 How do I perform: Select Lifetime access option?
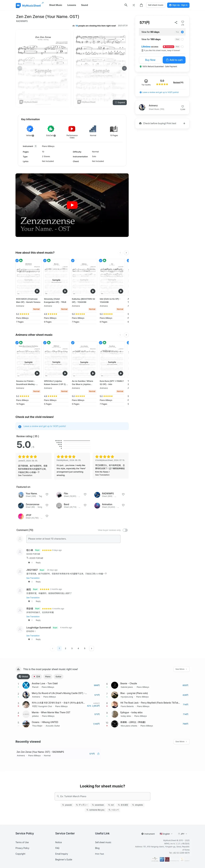182,47
